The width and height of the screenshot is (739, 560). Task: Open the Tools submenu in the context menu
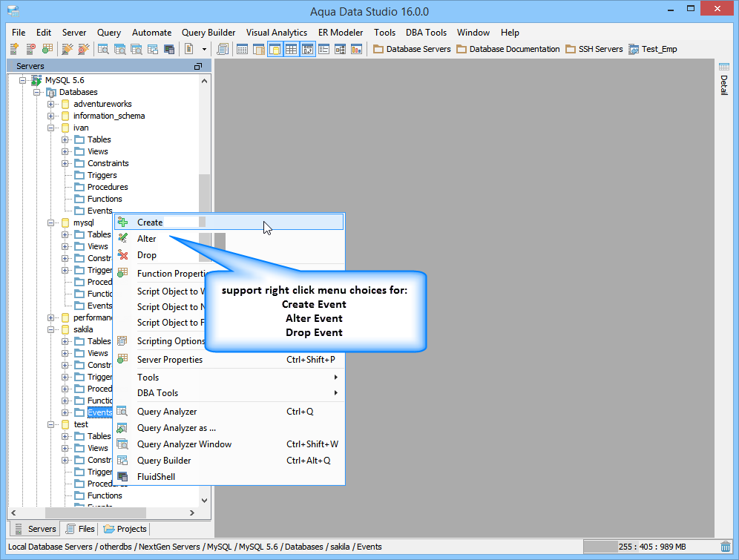coord(229,378)
